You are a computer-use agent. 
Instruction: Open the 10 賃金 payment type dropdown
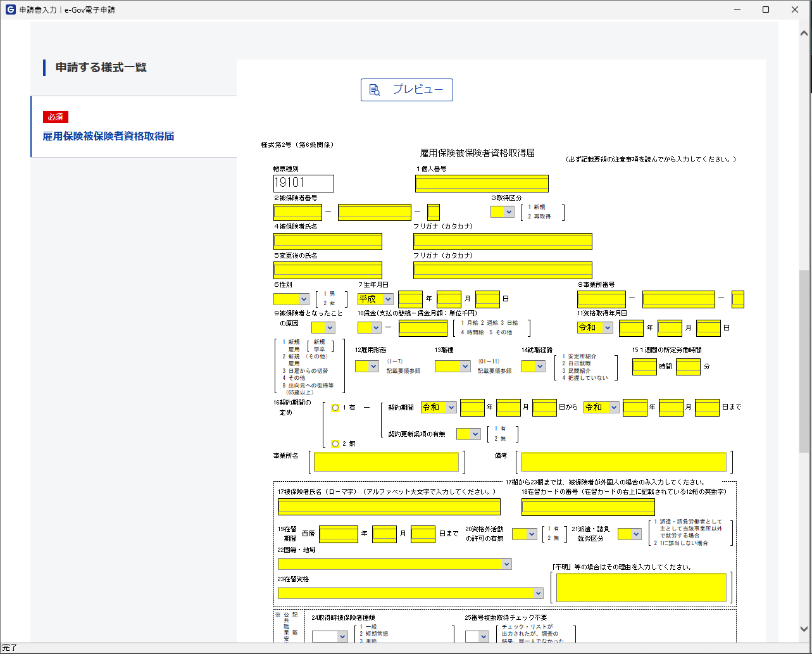point(370,327)
